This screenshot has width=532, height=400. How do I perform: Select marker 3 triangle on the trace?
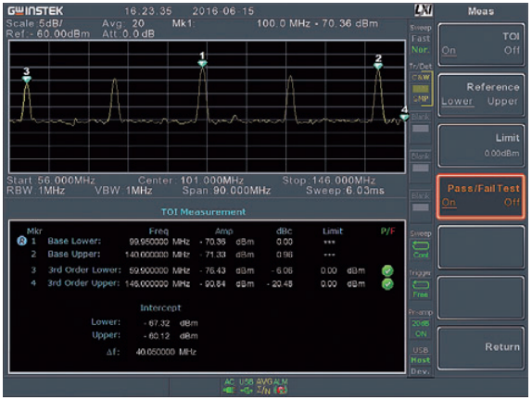pyautogui.click(x=27, y=80)
